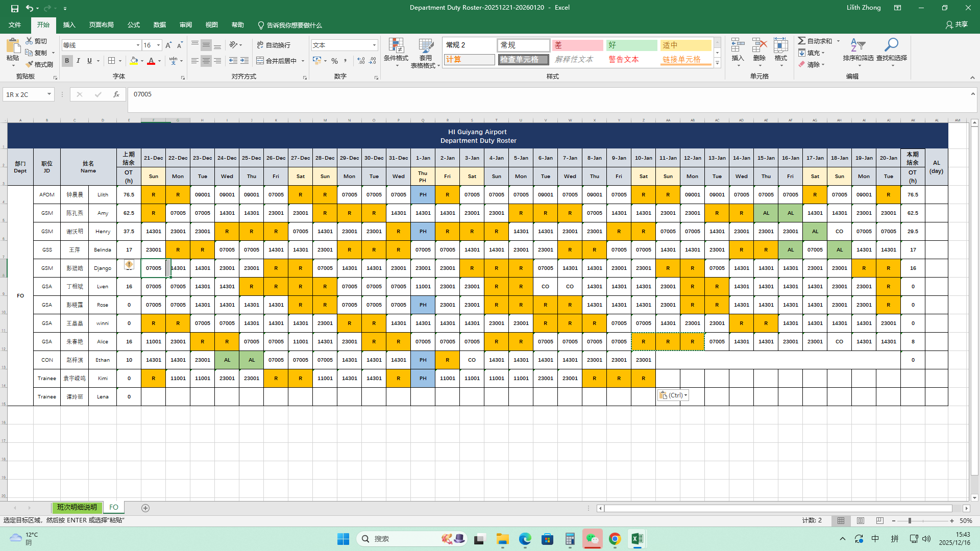
Task: Toggle Italic formatting button
Action: pyautogui.click(x=78, y=61)
